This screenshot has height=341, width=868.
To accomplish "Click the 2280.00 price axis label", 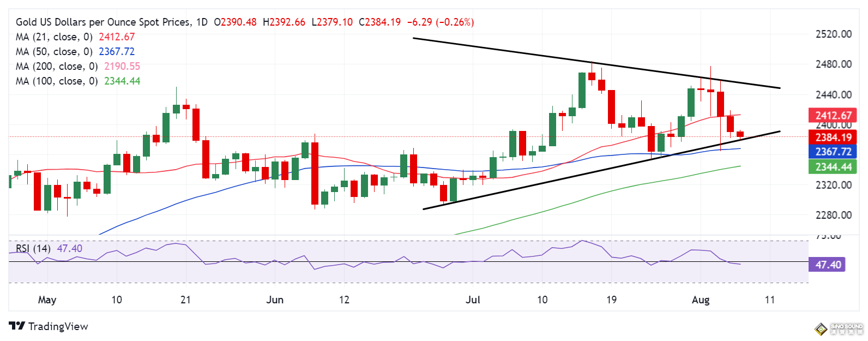I will 833,216.
